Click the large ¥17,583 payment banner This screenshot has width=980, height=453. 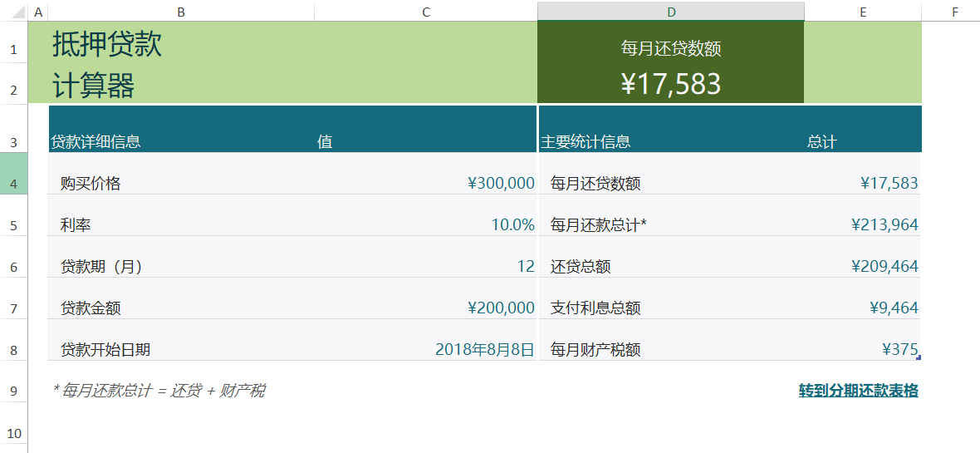pos(670,83)
